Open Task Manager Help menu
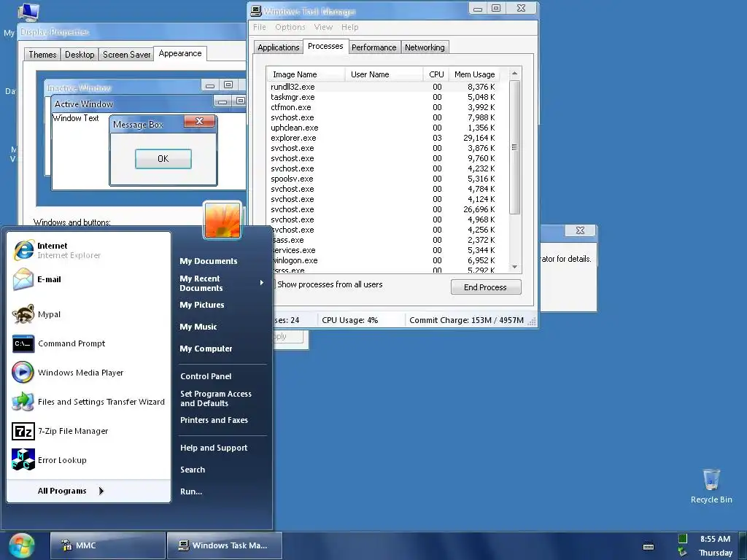Screen dimensions: 747x560 coord(349,27)
